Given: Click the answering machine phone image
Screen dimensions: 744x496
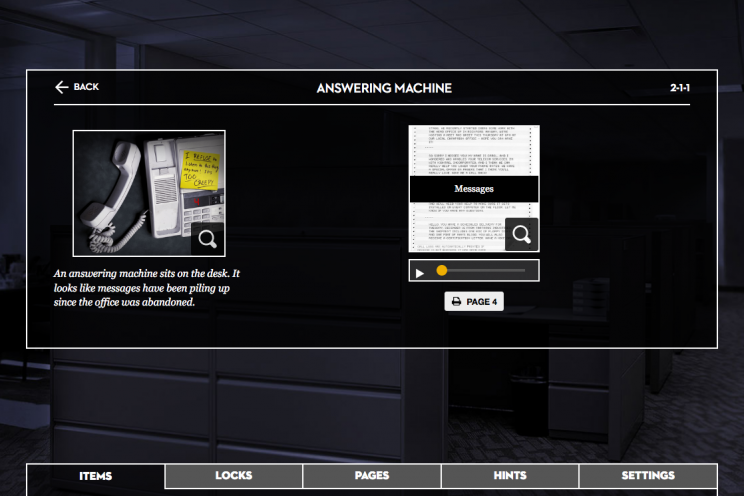Looking at the screenshot, I should point(149,193).
